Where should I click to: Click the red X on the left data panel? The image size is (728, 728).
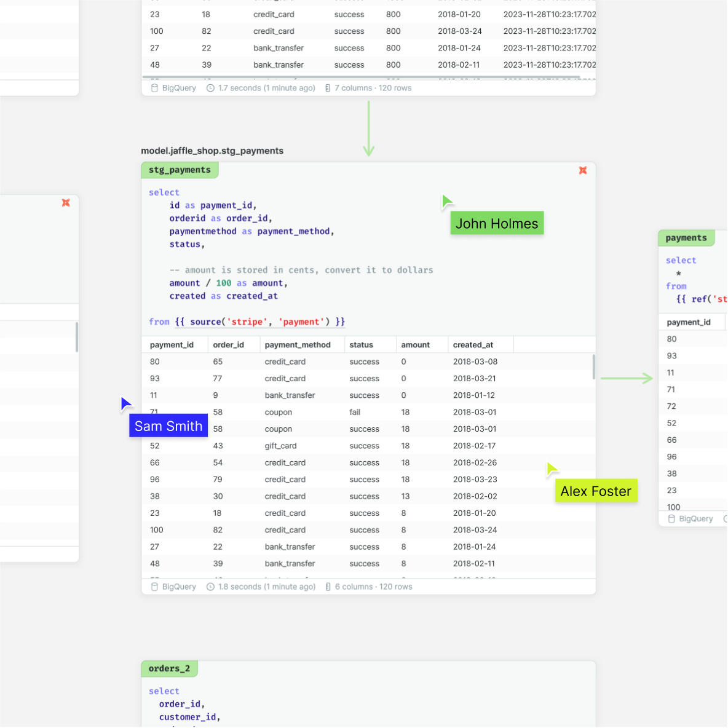[66, 202]
